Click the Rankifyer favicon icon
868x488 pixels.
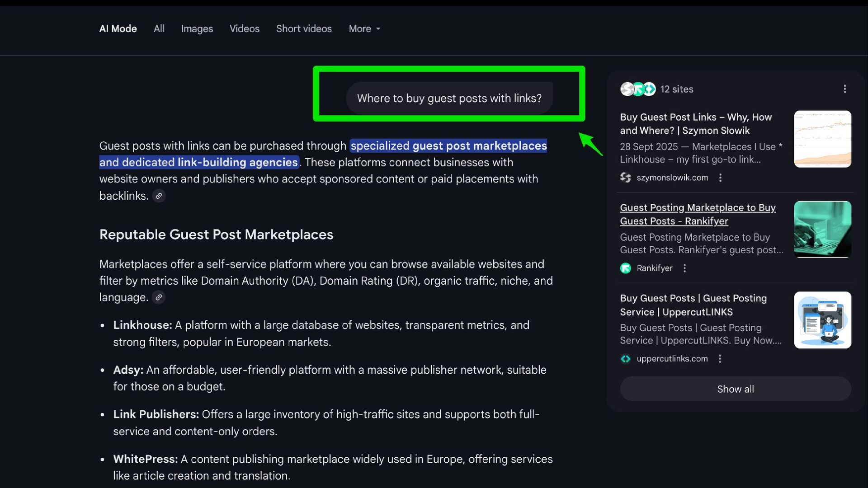(x=626, y=268)
